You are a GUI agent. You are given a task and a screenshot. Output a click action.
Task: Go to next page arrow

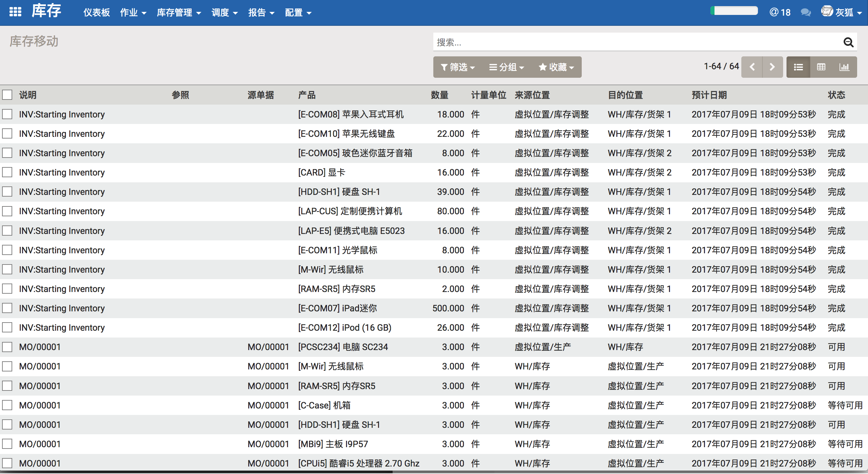[772, 67]
